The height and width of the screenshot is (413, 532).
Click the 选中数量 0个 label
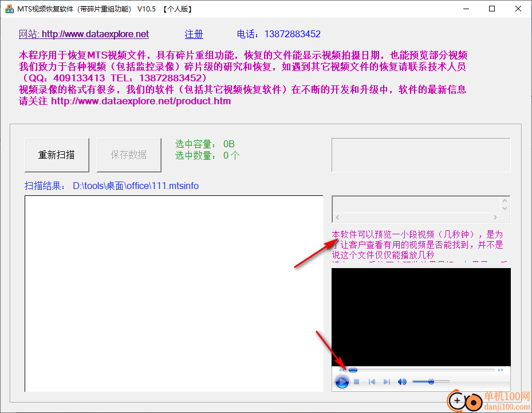[x=207, y=155]
